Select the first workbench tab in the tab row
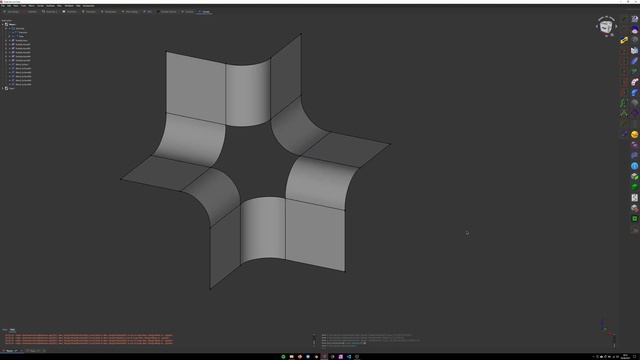The height and width of the screenshot is (360, 640). 11,12
